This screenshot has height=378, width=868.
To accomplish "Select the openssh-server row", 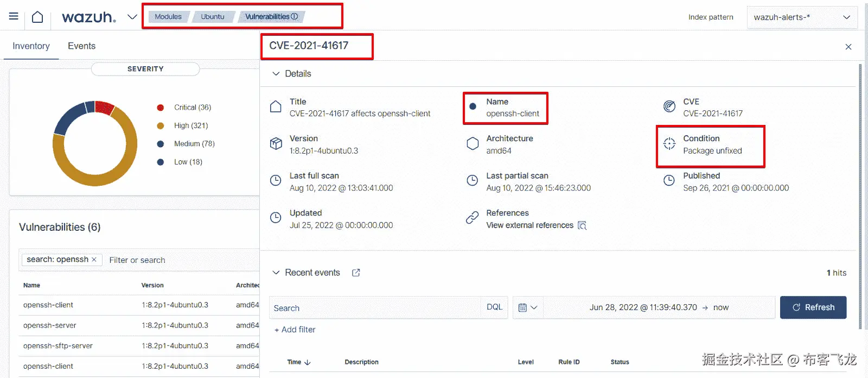I will [x=139, y=325].
